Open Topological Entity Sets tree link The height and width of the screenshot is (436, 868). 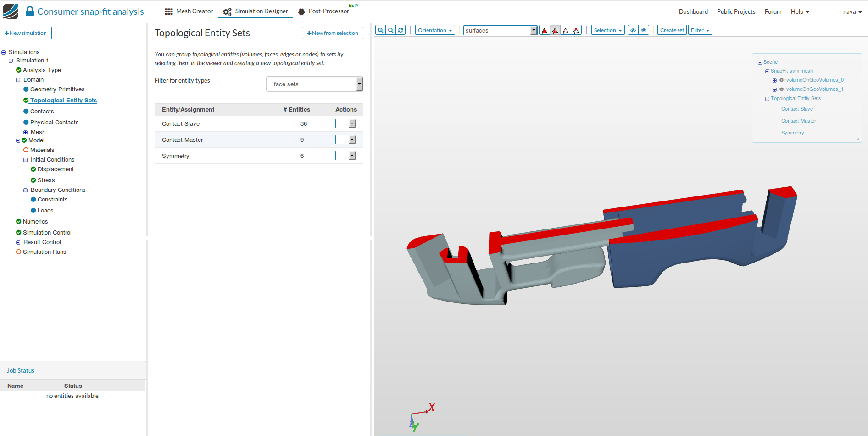pyautogui.click(x=63, y=101)
